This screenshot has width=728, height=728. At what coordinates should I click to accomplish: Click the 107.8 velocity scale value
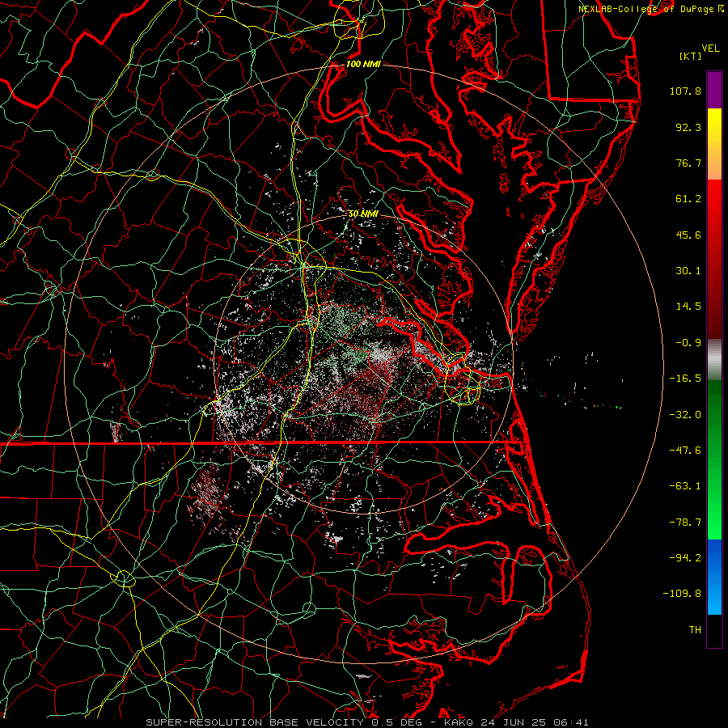click(x=685, y=91)
